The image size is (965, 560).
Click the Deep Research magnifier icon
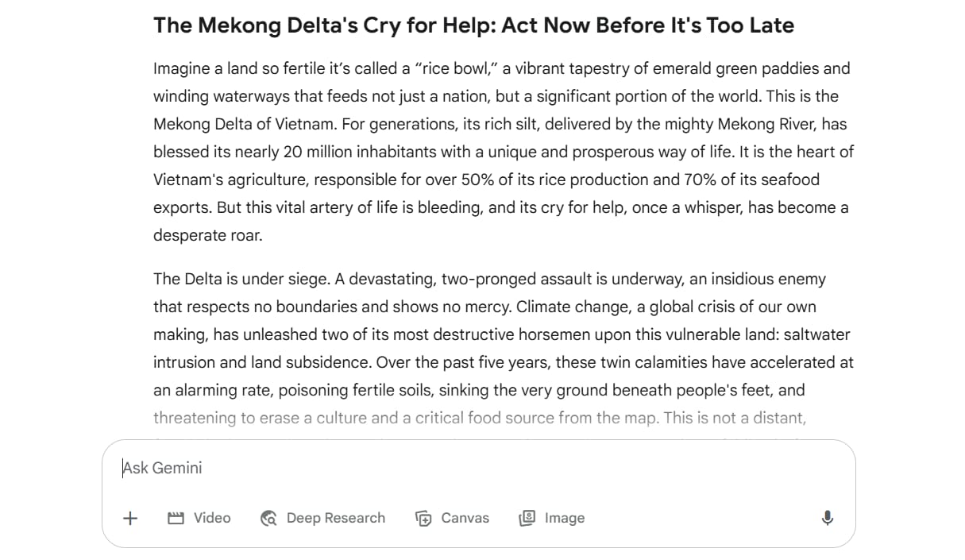(268, 518)
